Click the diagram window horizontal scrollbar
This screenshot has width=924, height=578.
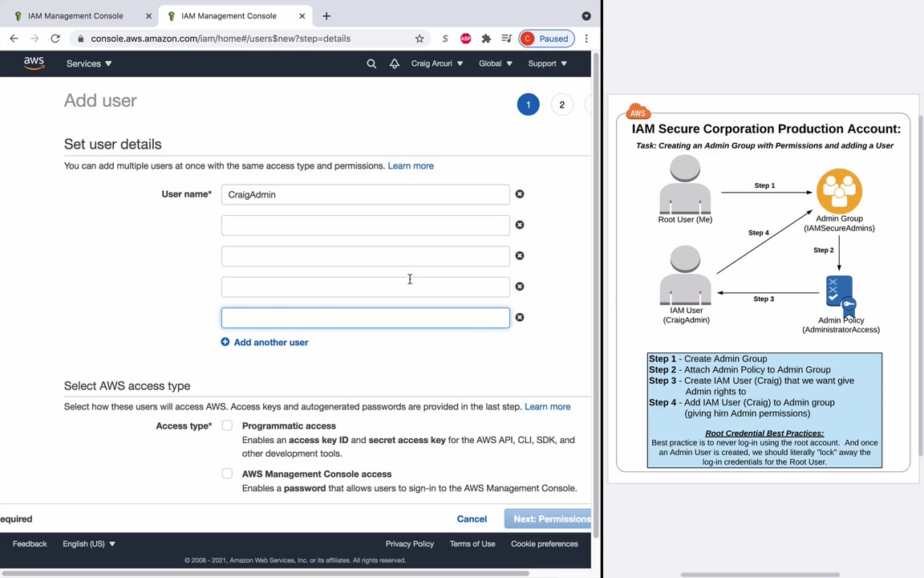click(760, 574)
